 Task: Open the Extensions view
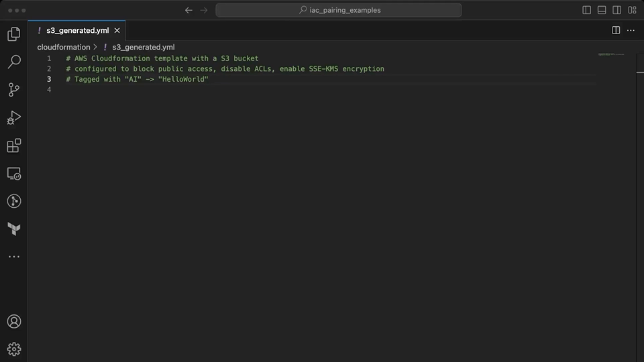[x=13, y=145]
